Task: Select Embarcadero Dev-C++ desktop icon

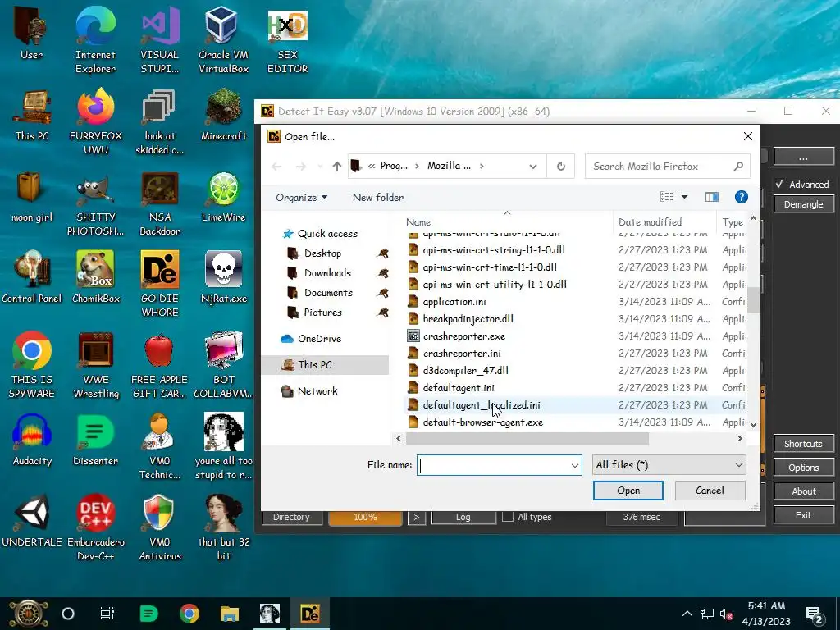Action: (x=95, y=527)
